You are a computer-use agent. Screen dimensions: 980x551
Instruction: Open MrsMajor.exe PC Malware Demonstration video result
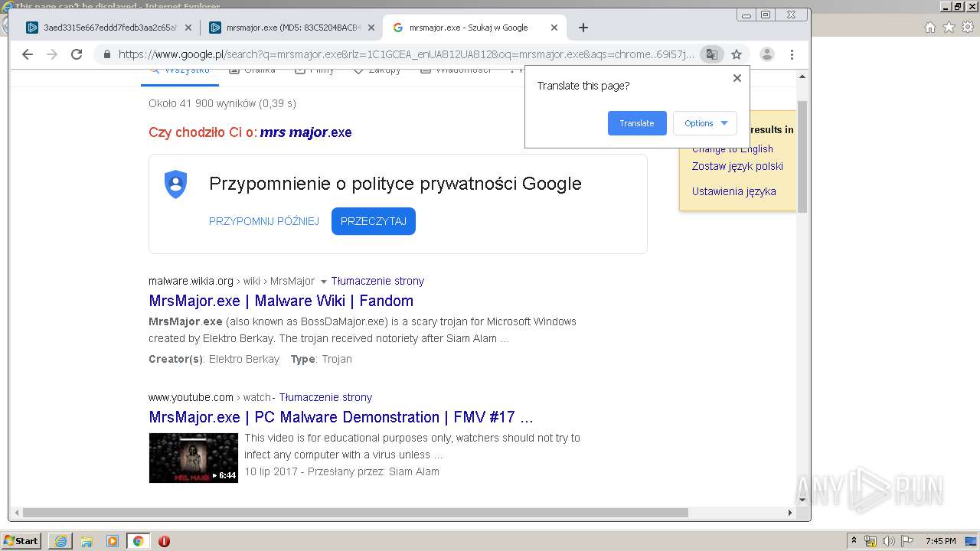pyautogui.click(x=341, y=417)
